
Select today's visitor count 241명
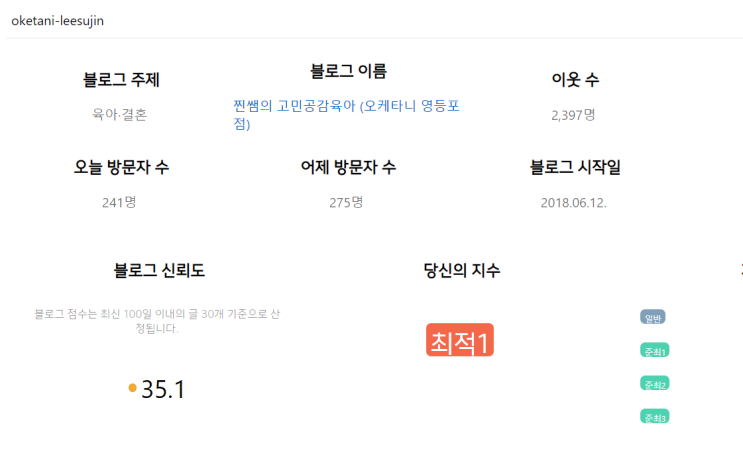click(119, 202)
